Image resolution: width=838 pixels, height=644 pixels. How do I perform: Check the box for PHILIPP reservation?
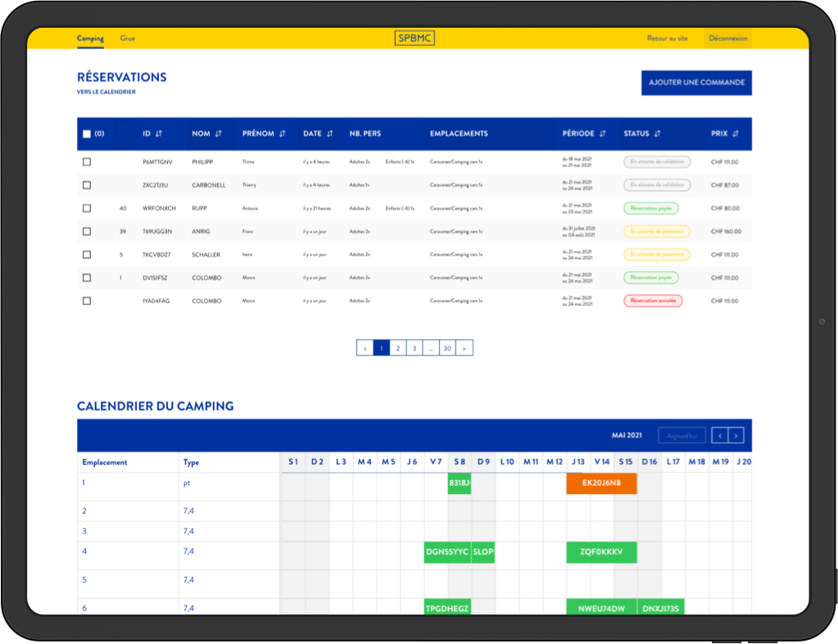pos(87,162)
